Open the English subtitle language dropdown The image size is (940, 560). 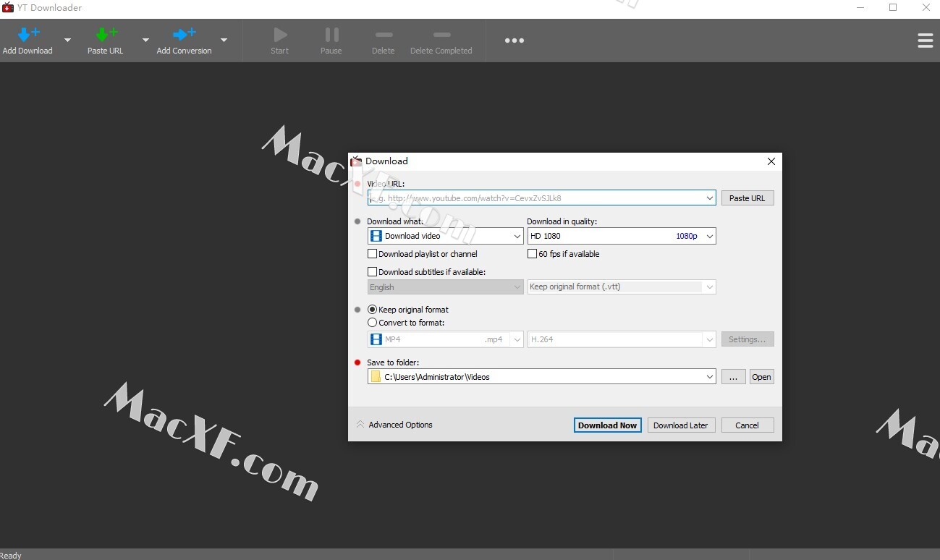point(445,287)
